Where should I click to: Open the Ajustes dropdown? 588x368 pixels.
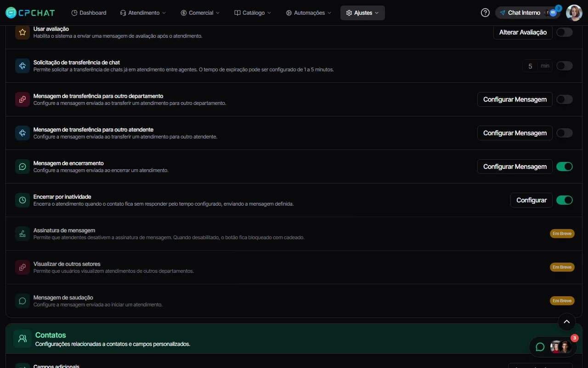pos(362,13)
